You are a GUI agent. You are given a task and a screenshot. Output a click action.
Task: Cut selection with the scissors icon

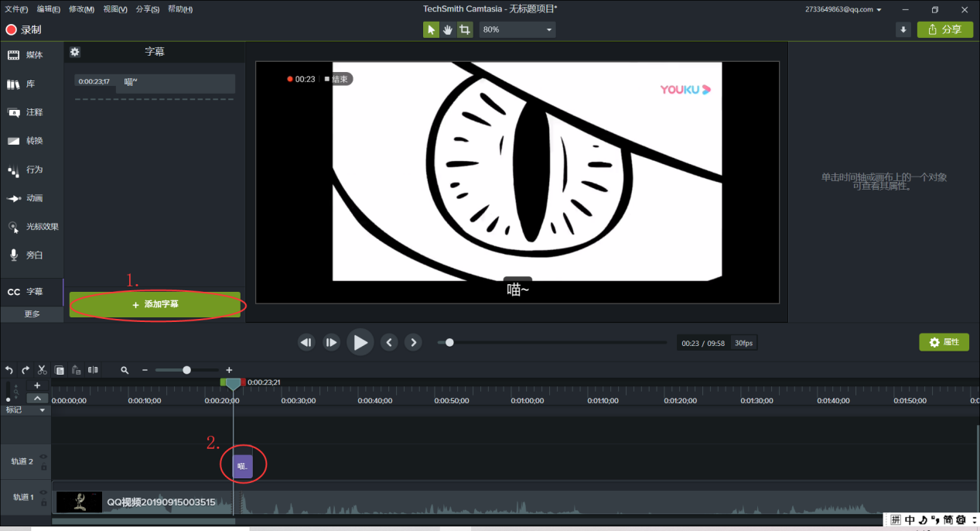click(43, 370)
